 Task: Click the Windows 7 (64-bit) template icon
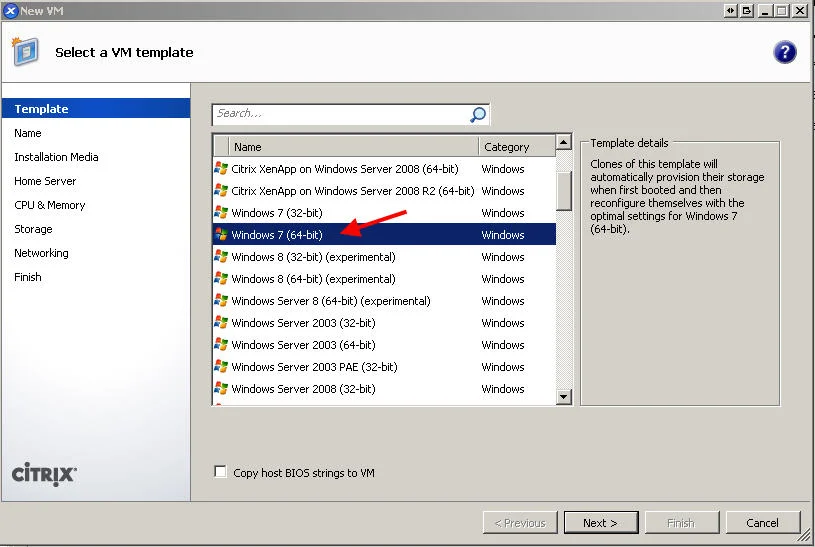(221, 235)
